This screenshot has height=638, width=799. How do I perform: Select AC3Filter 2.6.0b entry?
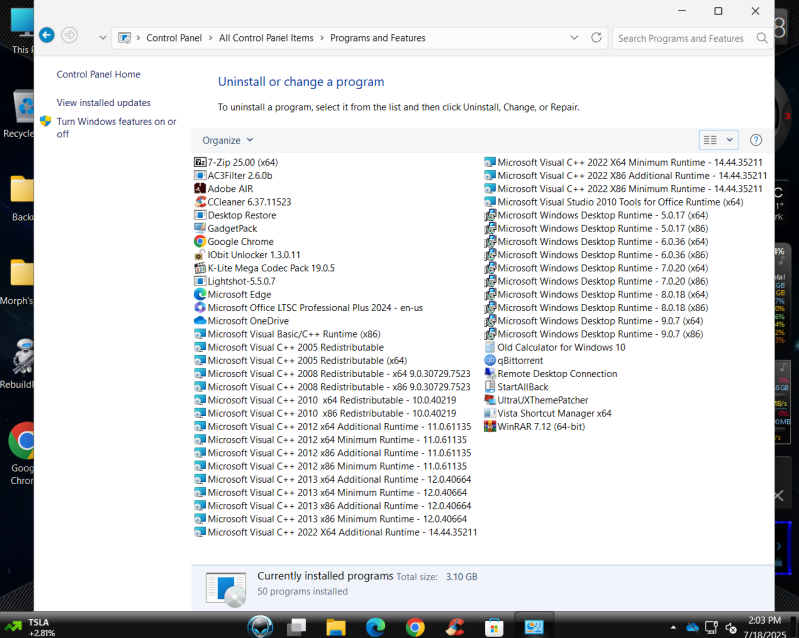tap(233, 175)
